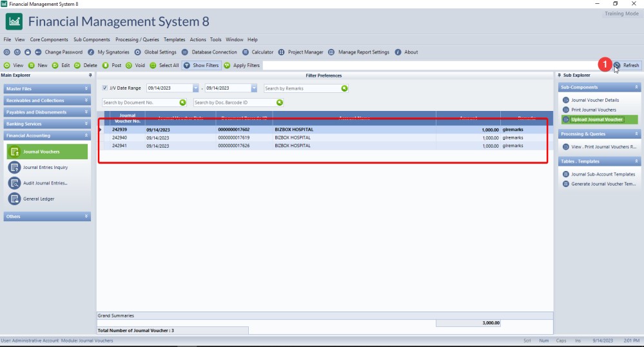Click Print Journal Vouchers option
The width and height of the screenshot is (644, 347).
pos(593,110)
